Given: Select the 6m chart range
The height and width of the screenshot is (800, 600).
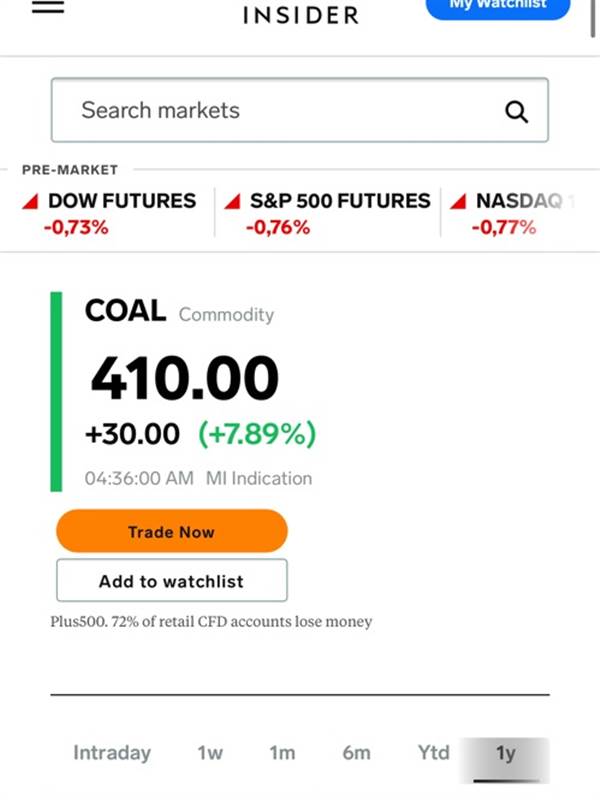Looking at the screenshot, I should [x=356, y=753].
